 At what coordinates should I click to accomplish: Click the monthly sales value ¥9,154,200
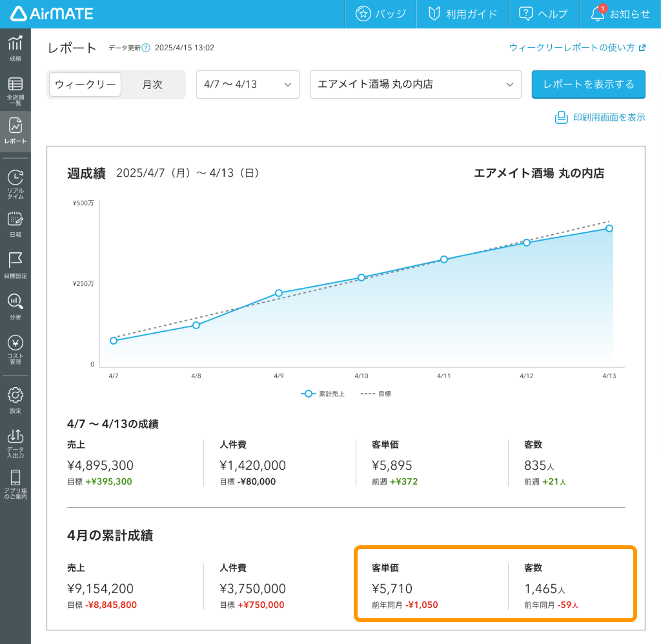[100, 589]
